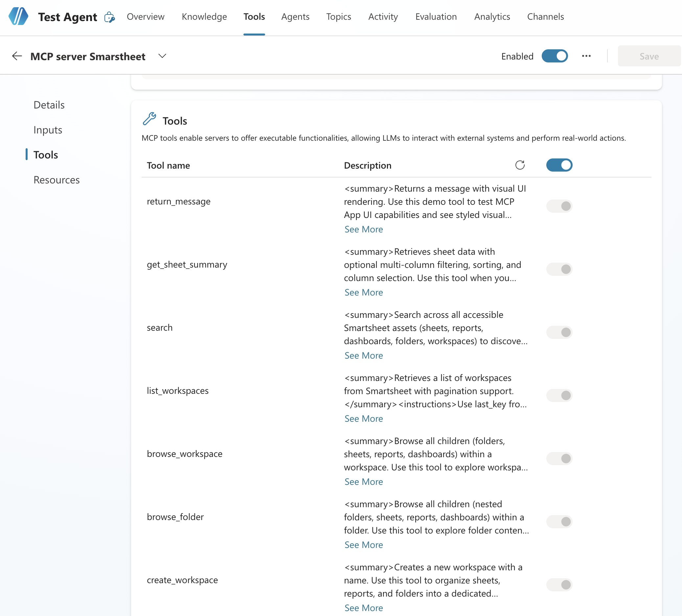Image resolution: width=682 pixels, height=616 pixels.
Task: Go to Details in the sidebar
Action: pyautogui.click(x=49, y=105)
